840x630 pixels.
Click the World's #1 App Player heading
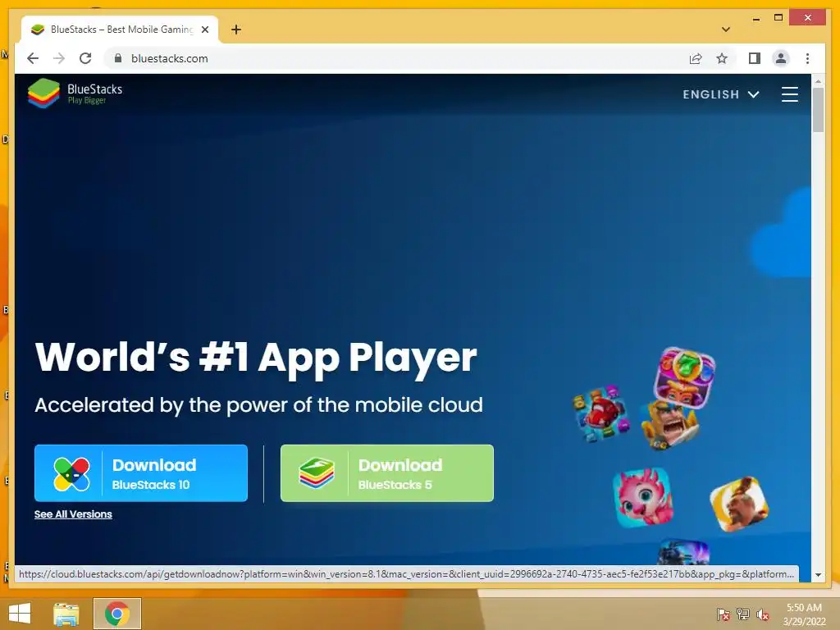(256, 358)
